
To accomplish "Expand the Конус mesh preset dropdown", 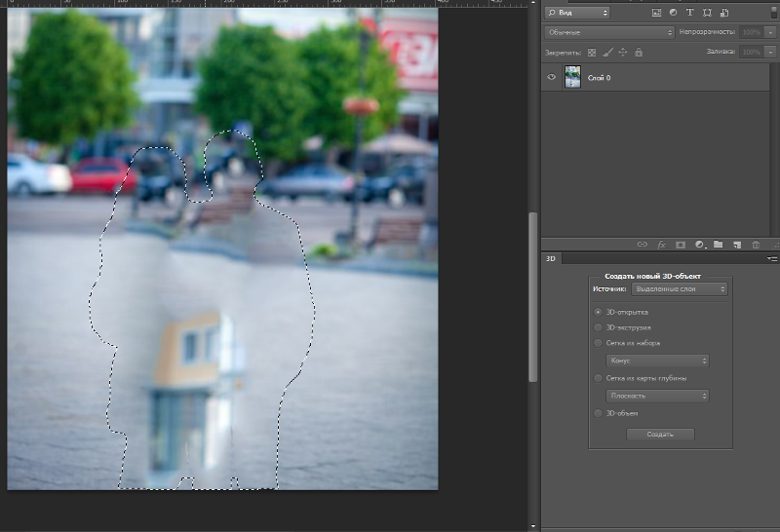I will 656,361.
